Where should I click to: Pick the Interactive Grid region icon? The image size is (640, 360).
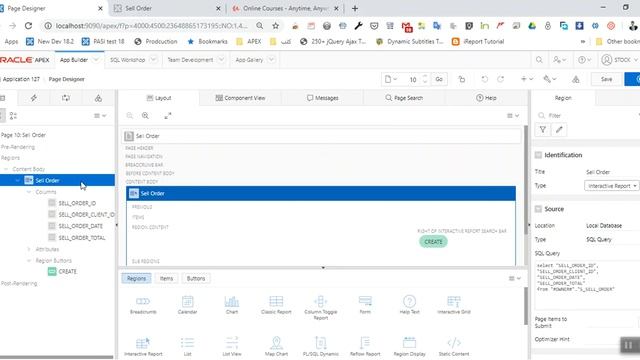(x=454, y=302)
